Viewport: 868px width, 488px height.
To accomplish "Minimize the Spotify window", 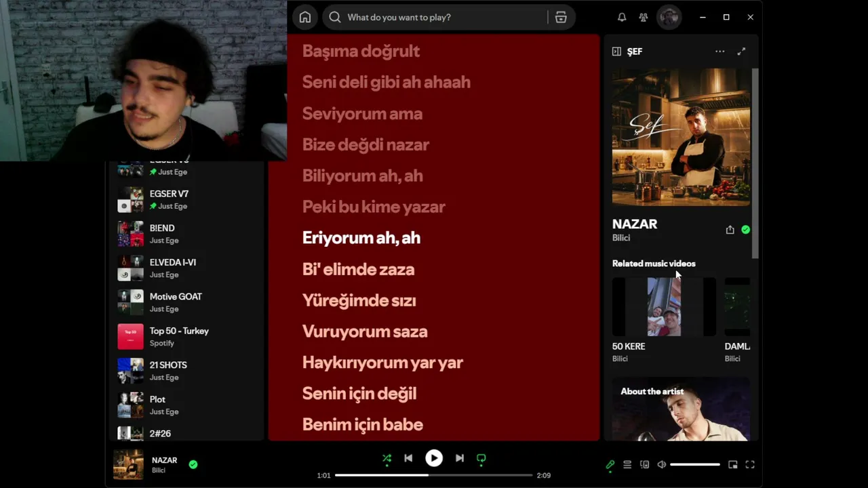I will click(x=703, y=18).
